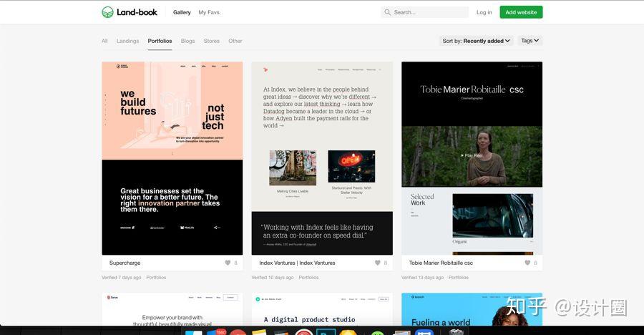644x335 pixels.
Task: Click Portfolios tag under Index Ventures card
Action: pyautogui.click(x=308, y=278)
